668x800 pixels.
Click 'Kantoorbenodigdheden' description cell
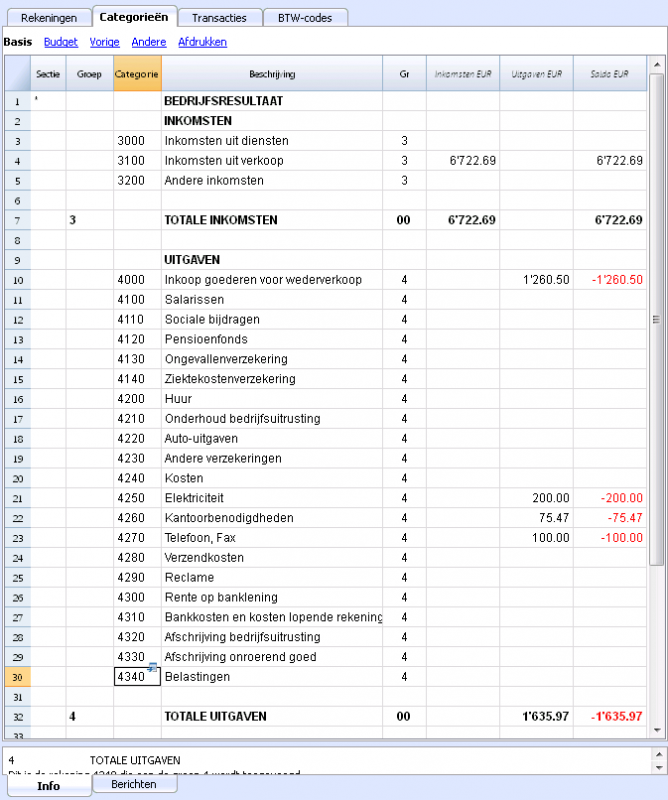click(x=272, y=518)
